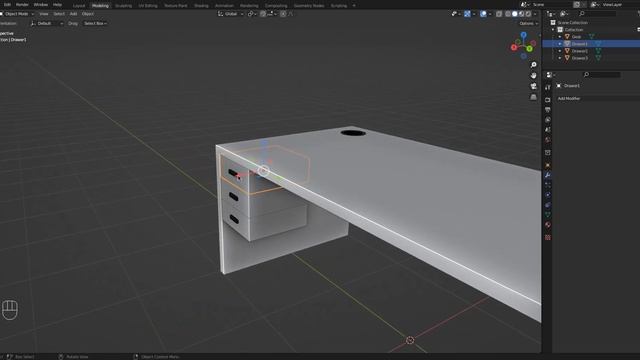This screenshot has width=640, height=360.
Task: Toggle X-Ray mode
Action: tap(499, 14)
